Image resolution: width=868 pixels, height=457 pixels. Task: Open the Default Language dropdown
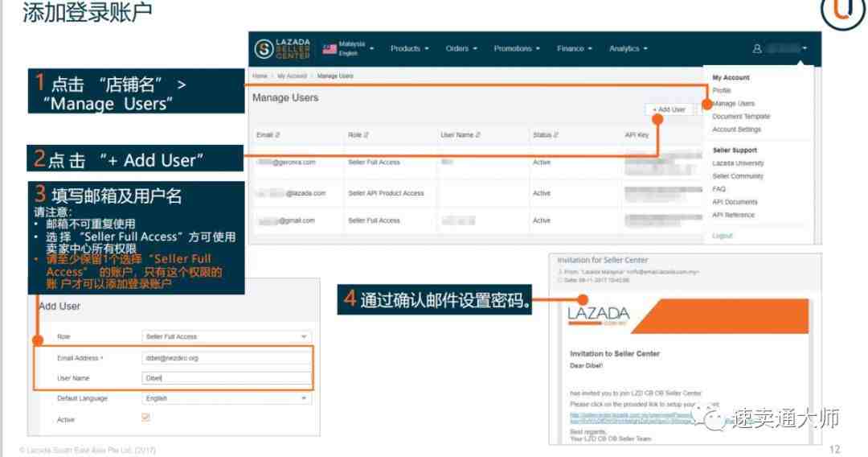click(227, 398)
